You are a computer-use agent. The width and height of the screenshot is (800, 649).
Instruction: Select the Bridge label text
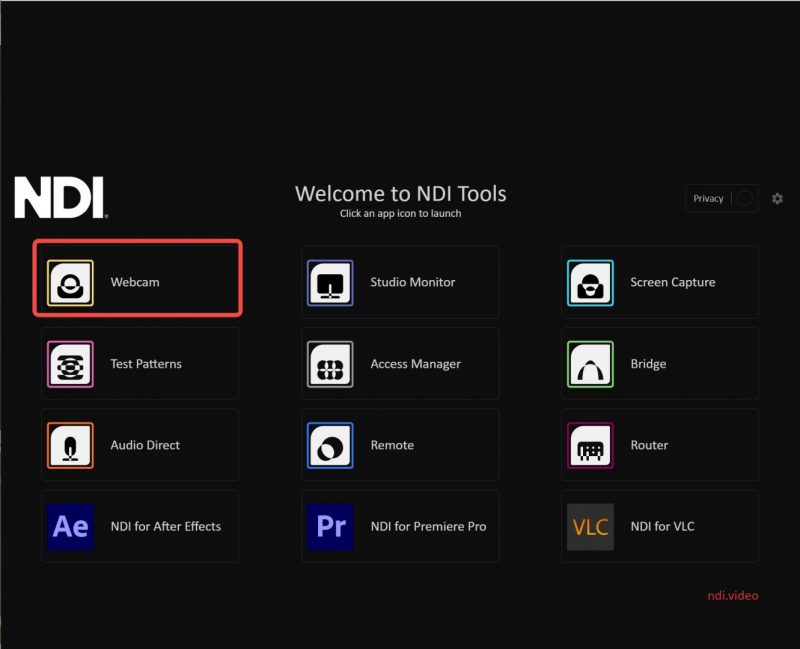tap(648, 364)
